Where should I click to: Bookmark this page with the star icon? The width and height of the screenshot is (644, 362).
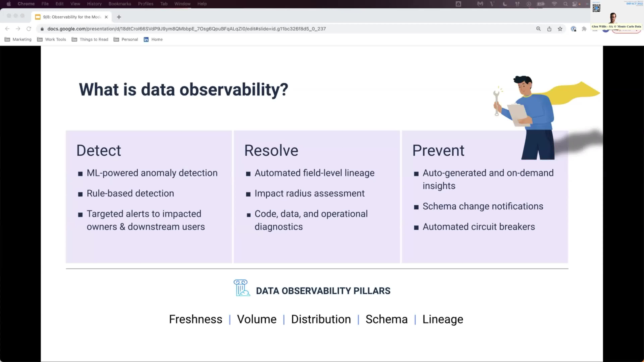point(560,29)
